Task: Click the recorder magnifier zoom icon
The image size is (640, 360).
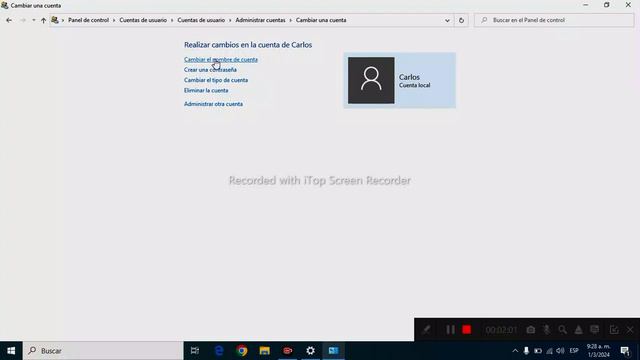Action: [x=562, y=330]
